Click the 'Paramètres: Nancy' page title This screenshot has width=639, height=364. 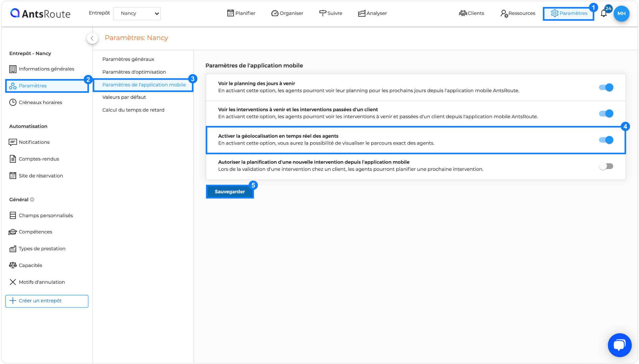pos(136,38)
